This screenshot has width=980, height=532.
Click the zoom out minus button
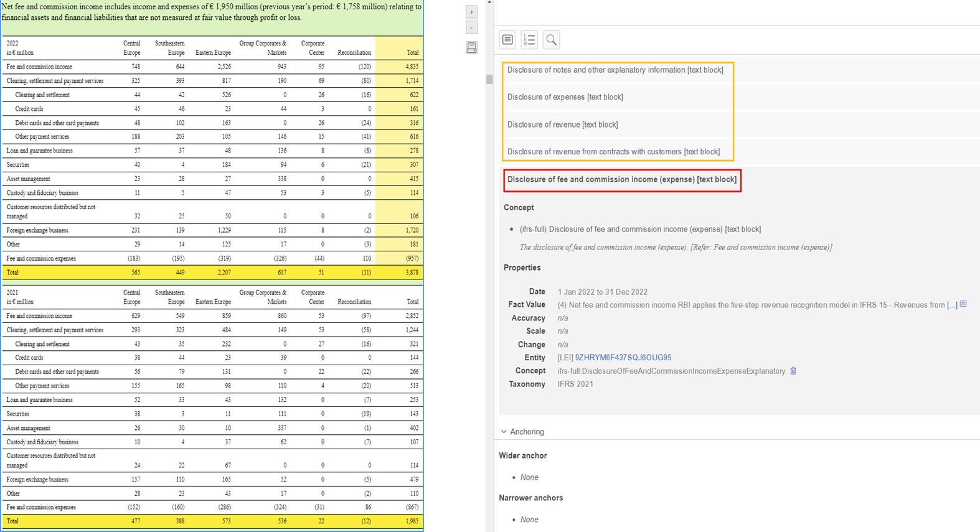471,28
